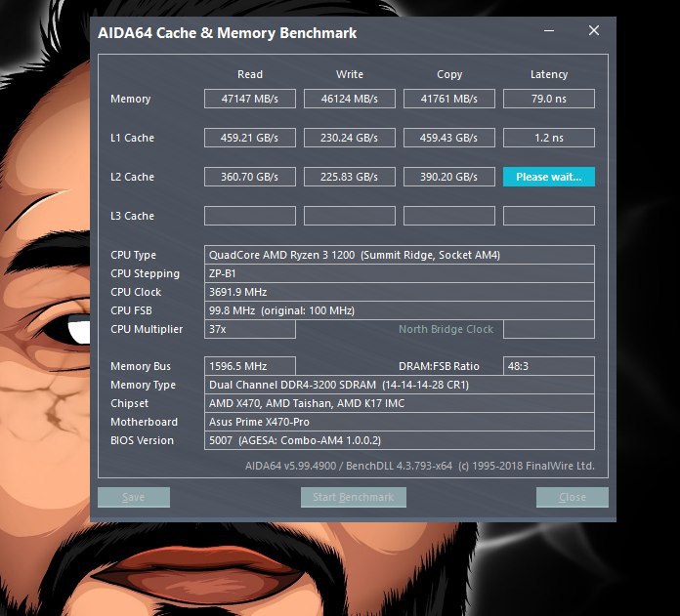
Task: Close the AIDA64 window with the X
Action: (594, 30)
